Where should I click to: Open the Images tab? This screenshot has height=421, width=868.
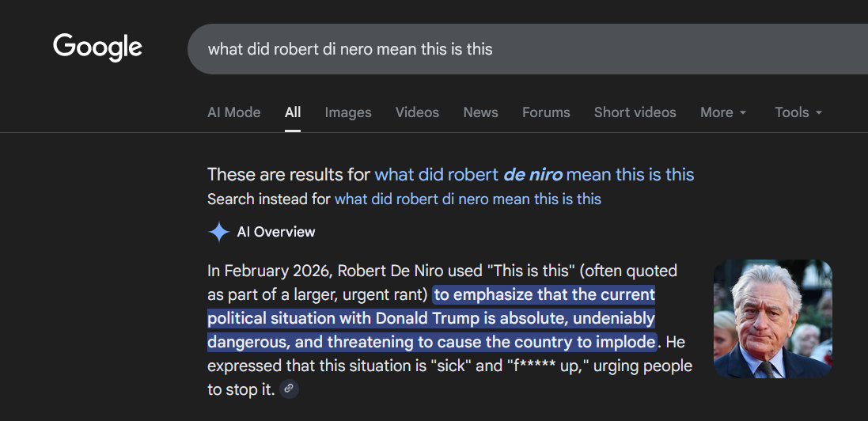[348, 112]
